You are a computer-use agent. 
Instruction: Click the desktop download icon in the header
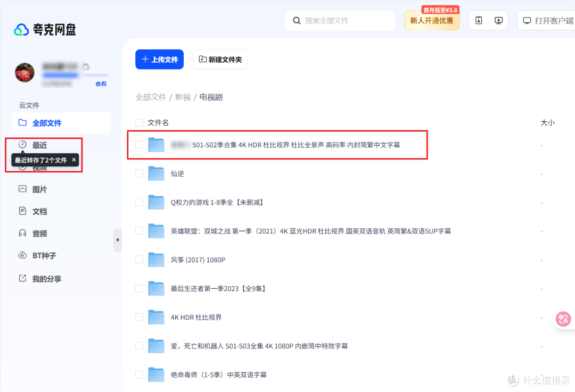point(498,21)
